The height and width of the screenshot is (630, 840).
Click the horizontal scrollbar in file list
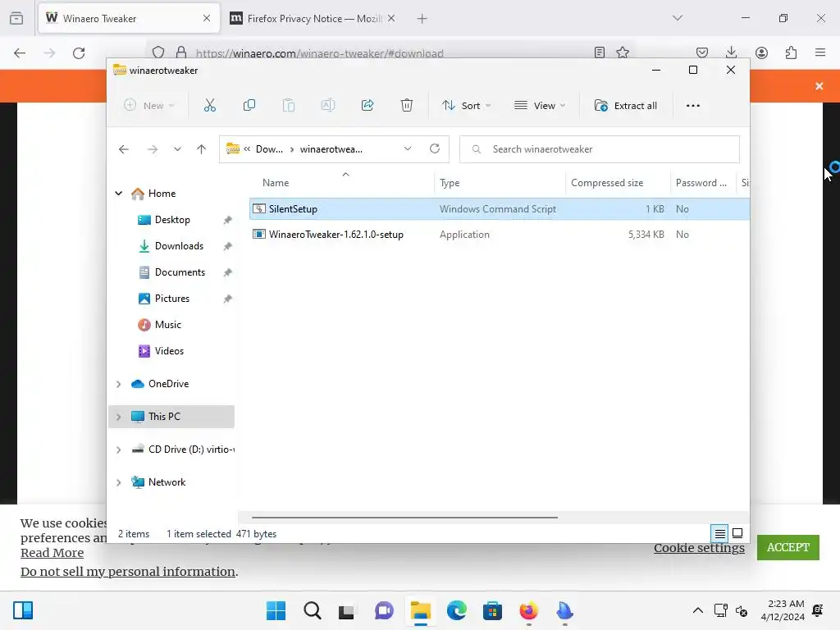pyautogui.click(x=404, y=518)
